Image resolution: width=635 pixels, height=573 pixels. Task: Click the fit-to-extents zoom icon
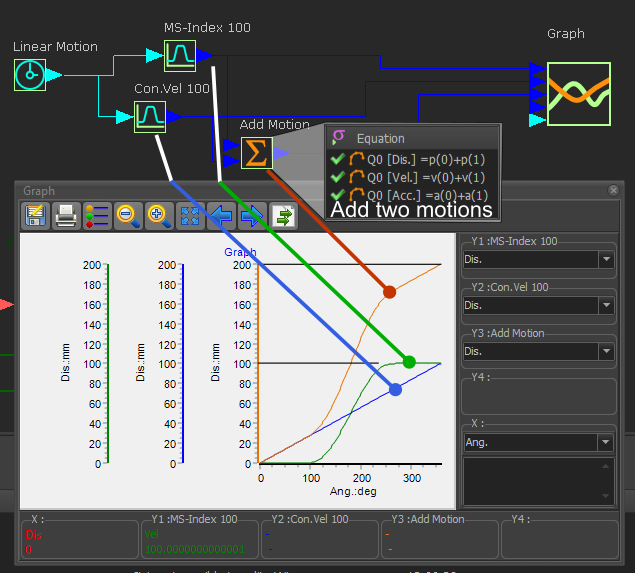(x=189, y=215)
